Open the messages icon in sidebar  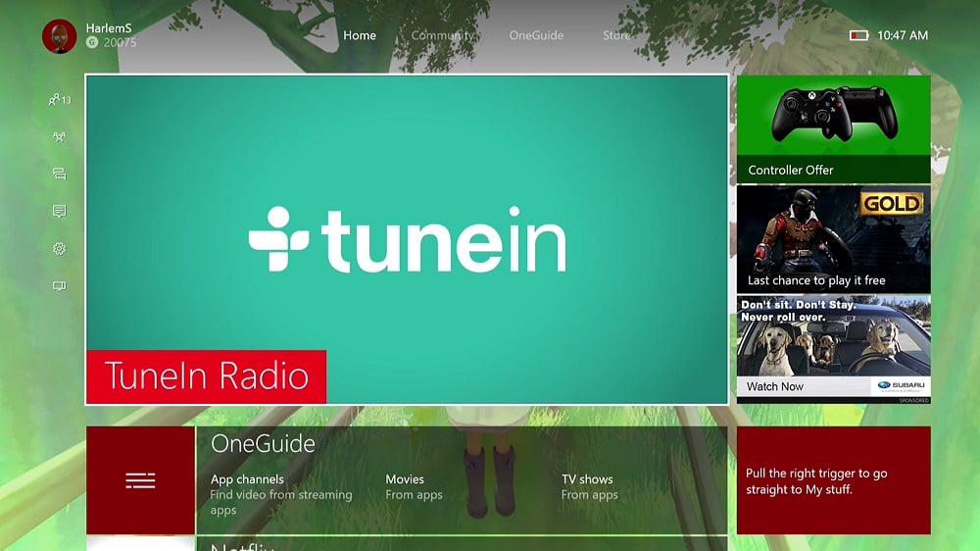60,174
